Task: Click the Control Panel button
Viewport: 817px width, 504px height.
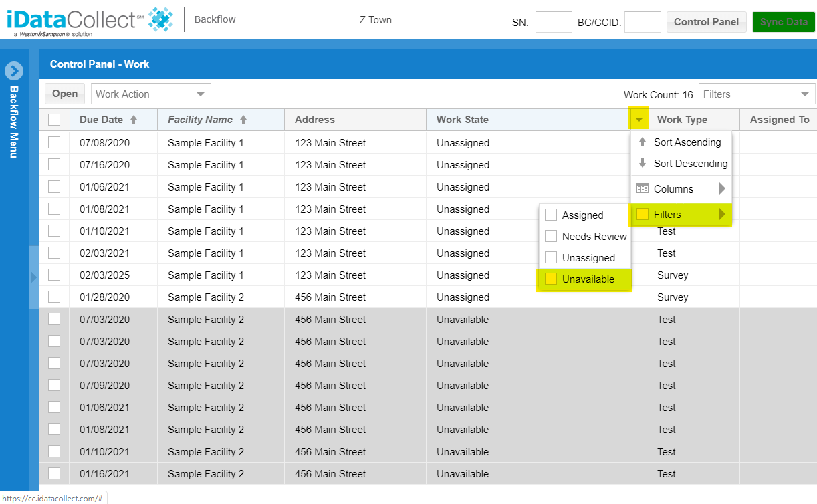Action: click(x=706, y=22)
